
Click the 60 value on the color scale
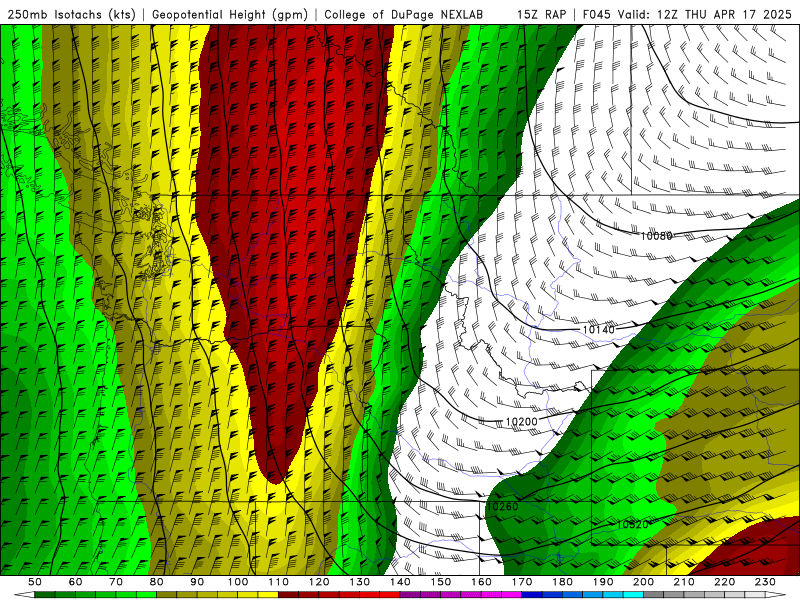coord(75,582)
